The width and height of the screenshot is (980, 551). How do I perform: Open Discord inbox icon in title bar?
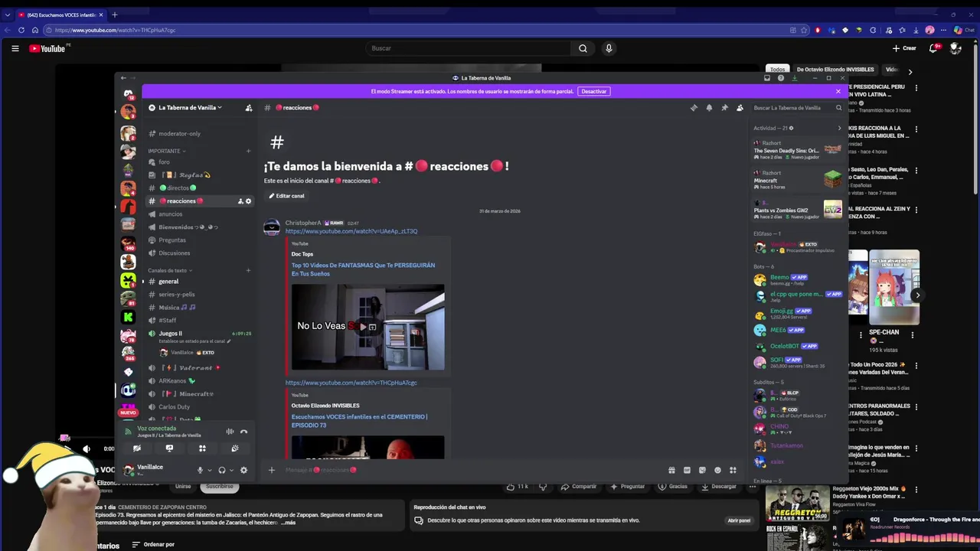click(x=767, y=78)
